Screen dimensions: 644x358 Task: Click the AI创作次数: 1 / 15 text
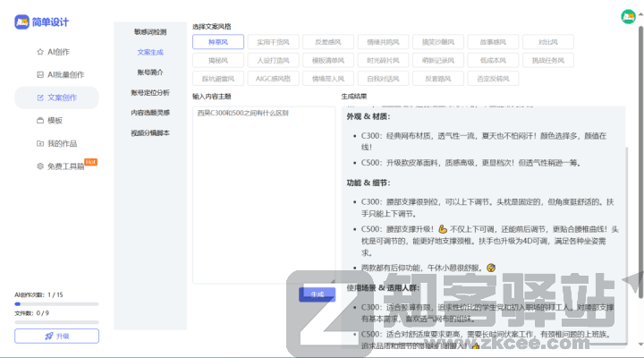pyautogui.click(x=39, y=294)
